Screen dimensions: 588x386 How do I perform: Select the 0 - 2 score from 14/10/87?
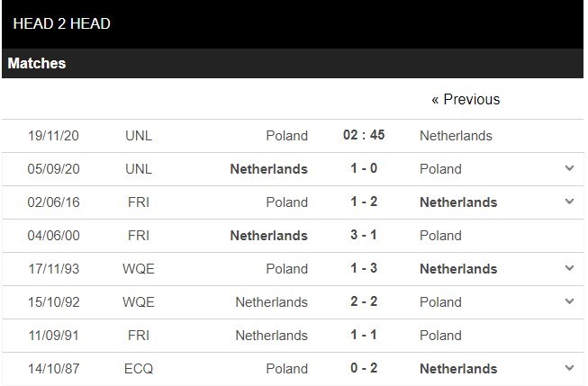coord(364,369)
